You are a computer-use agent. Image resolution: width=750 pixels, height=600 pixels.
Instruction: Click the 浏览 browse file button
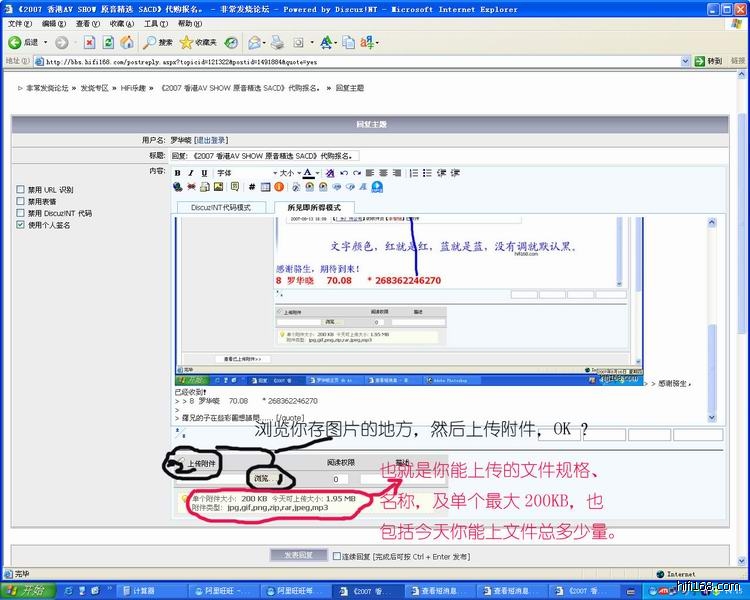point(263,479)
